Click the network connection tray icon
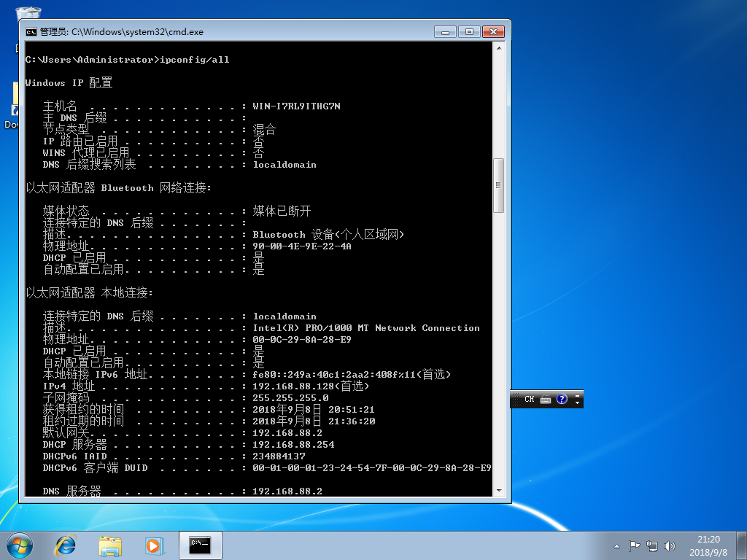The width and height of the screenshot is (747, 560). (x=651, y=545)
